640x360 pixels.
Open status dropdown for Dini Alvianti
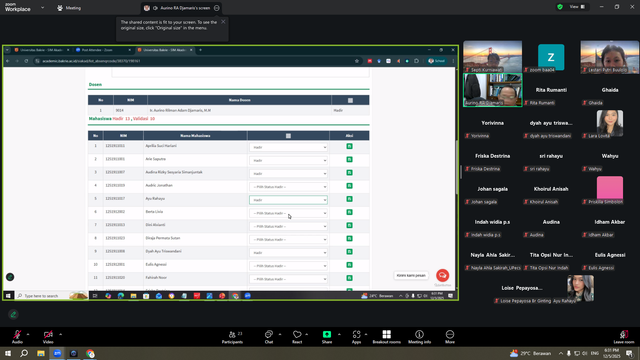click(x=288, y=226)
